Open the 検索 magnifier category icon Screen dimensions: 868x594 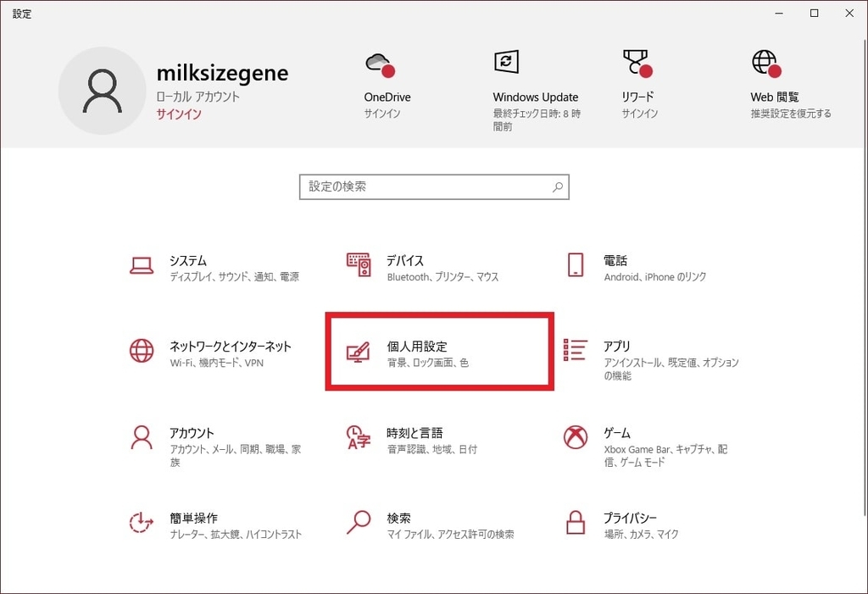click(x=359, y=522)
